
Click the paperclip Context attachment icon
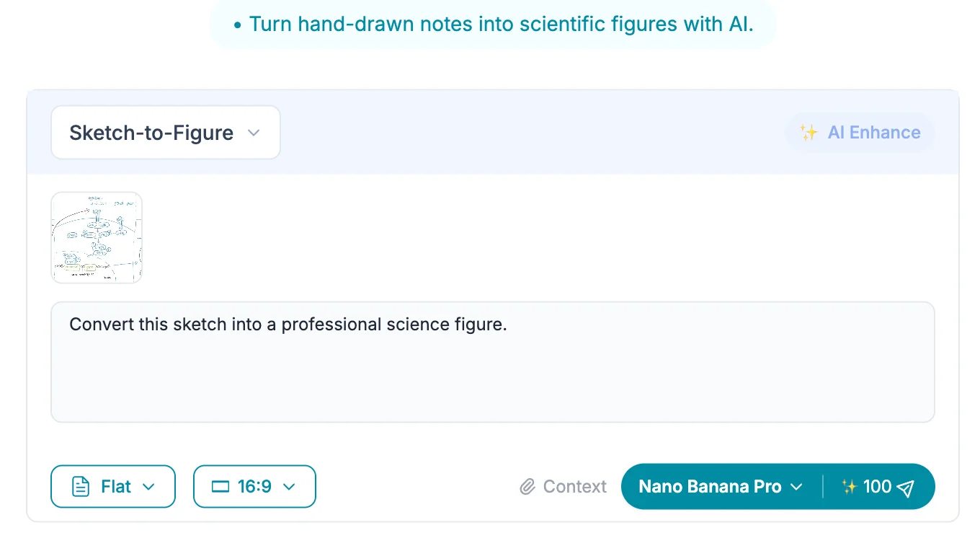(527, 487)
